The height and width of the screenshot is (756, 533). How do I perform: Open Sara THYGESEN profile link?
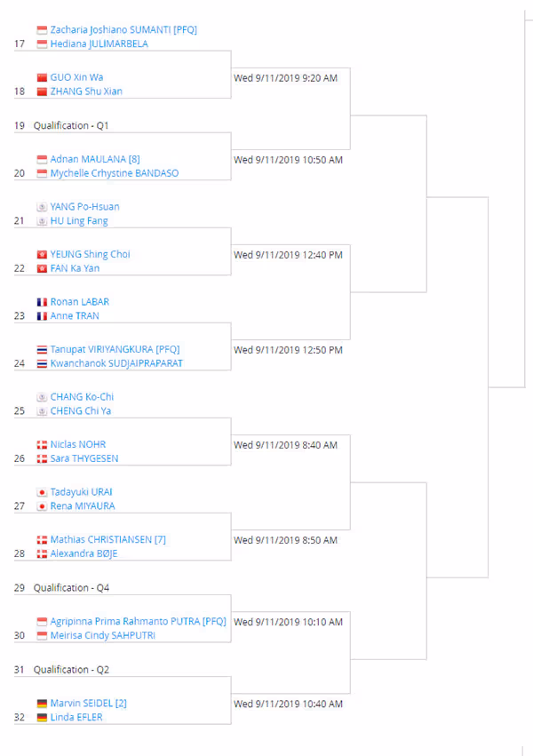click(84, 458)
